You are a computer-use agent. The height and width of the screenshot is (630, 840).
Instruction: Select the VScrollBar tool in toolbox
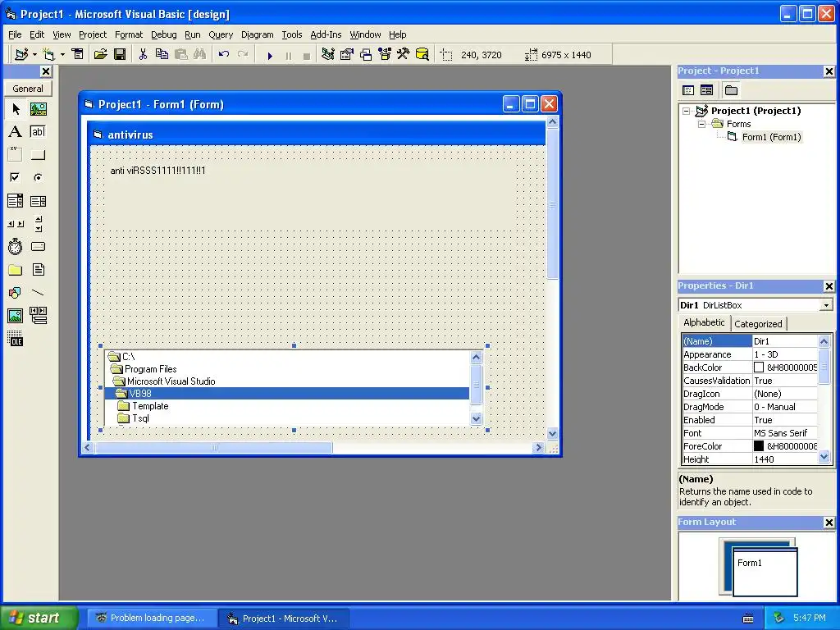pyautogui.click(x=38, y=224)
